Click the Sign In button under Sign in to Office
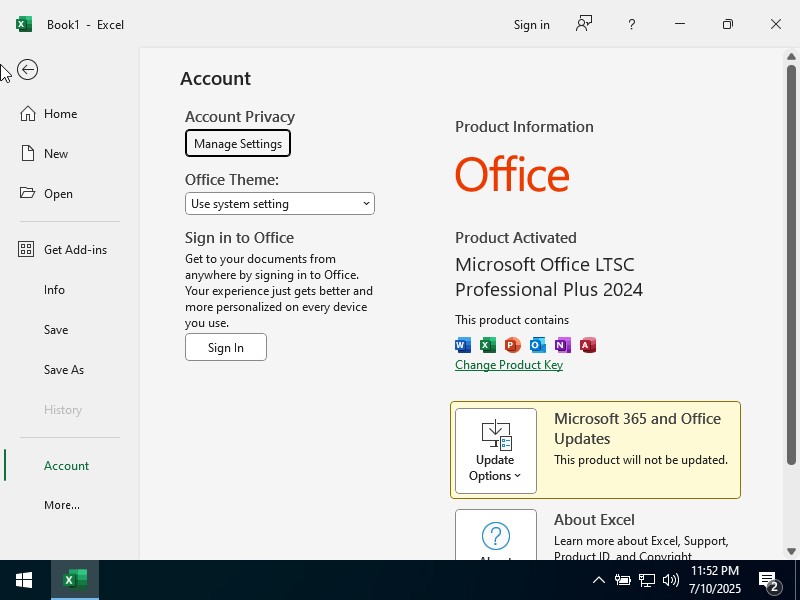 click(226, 347)
